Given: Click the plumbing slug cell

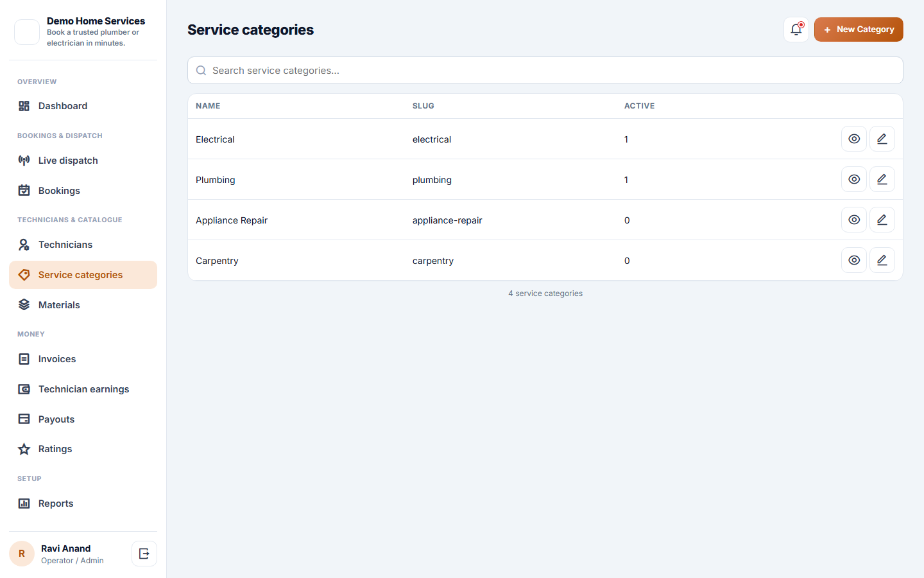Looking at the screenshot, I should (432, 180).
